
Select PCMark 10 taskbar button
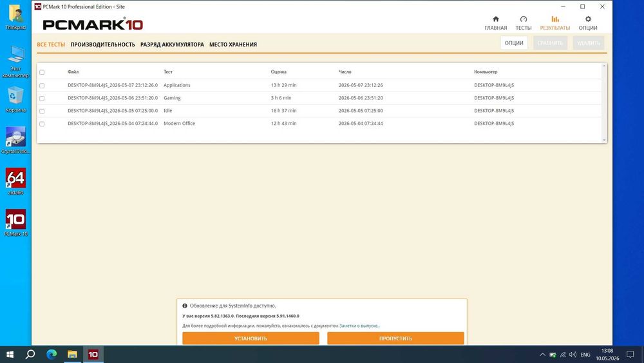(x=93, y=355)
